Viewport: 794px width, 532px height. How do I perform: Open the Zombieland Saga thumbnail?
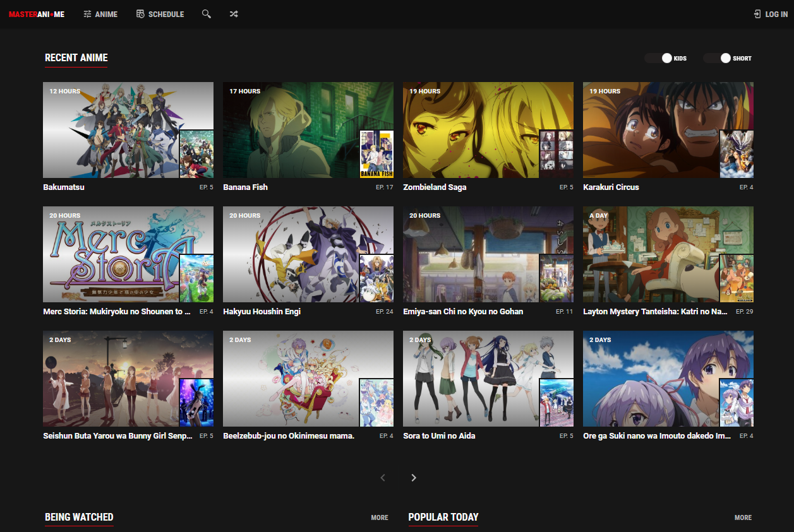pos(488,130)
